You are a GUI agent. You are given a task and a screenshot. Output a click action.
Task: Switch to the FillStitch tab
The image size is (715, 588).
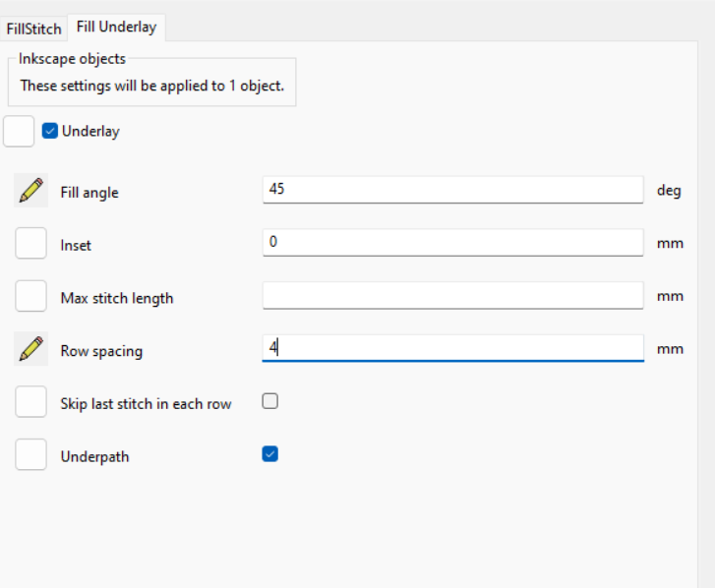coord(33,29)
